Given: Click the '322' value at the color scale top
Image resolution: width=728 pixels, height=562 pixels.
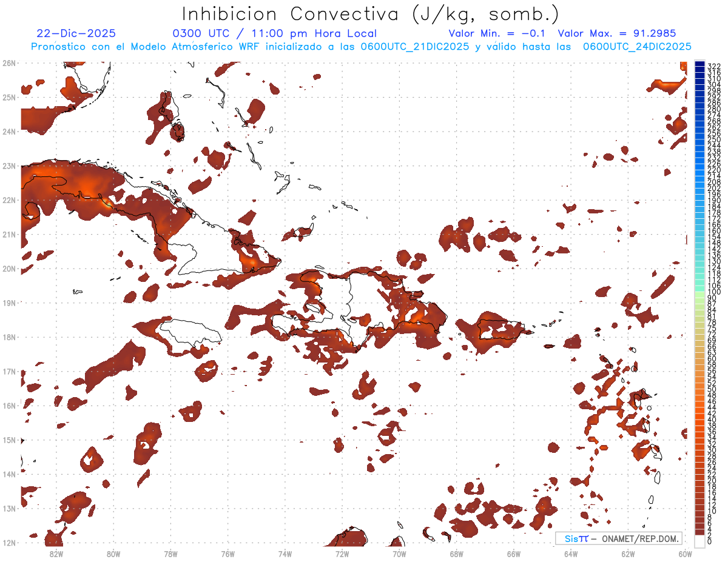Looking at the screenshot, I should pos(713,66).
